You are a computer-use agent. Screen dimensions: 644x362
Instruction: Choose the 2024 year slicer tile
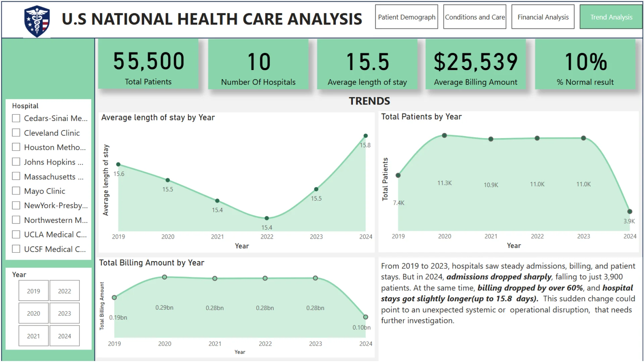pyautogui.click(x=64, y=336)
